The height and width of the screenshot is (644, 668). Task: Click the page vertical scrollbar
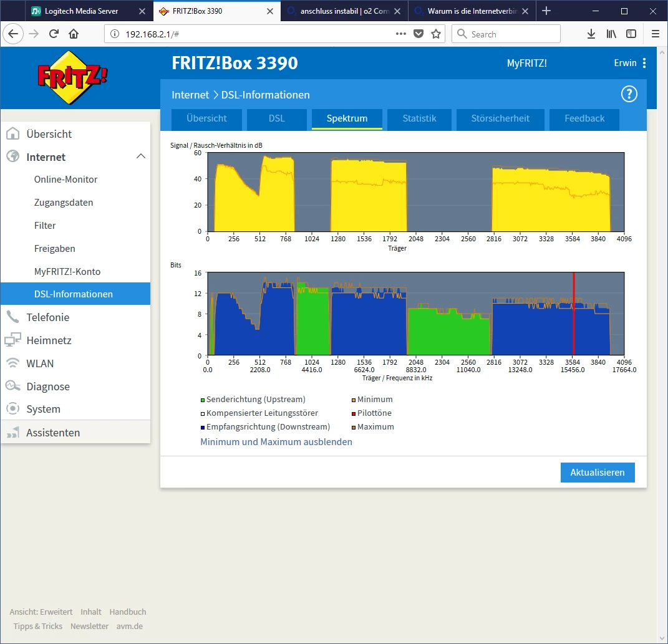(x=662, y=345)
